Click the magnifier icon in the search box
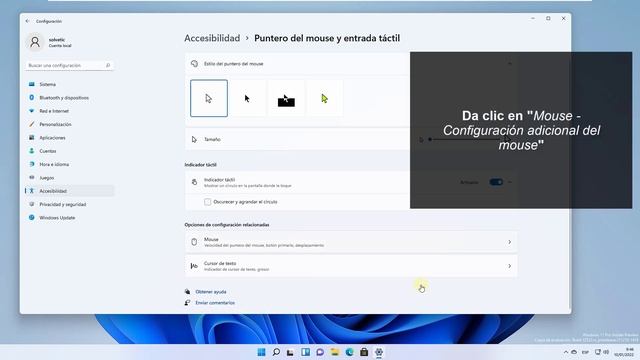 (x=108, y=65)
